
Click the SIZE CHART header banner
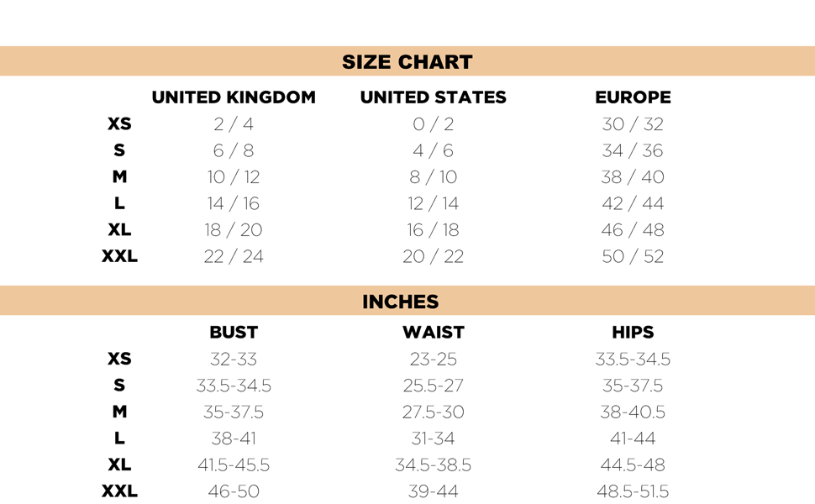click(407, 62)
